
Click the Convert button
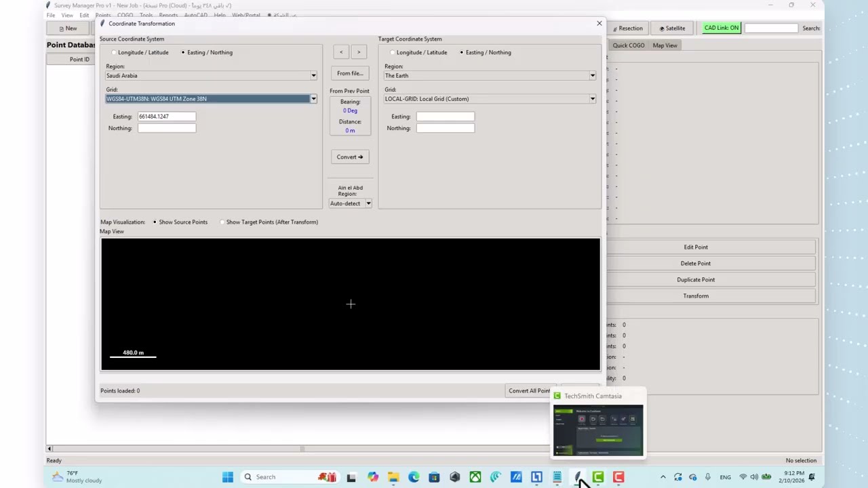point(350,157)
